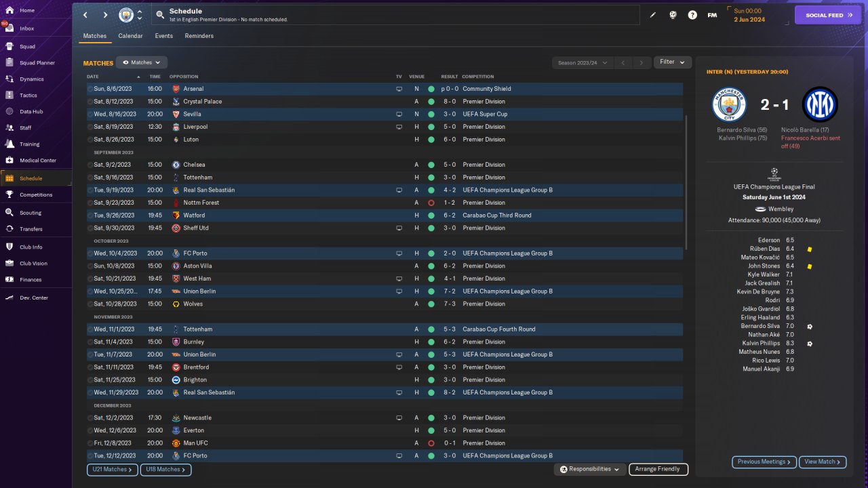Open U18 Matches
The width and height of the screenshot is (868, 488).
(166, 469)
